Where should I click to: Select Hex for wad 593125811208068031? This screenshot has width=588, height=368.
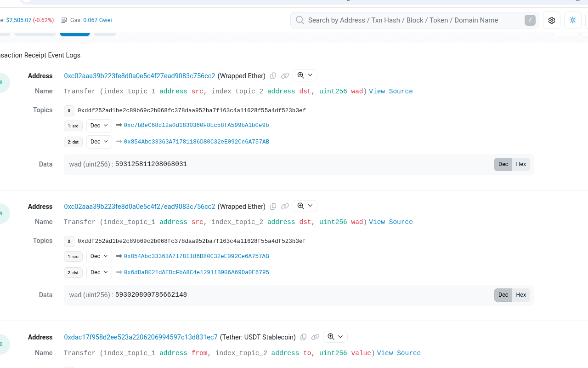click(x=521, y=164)
